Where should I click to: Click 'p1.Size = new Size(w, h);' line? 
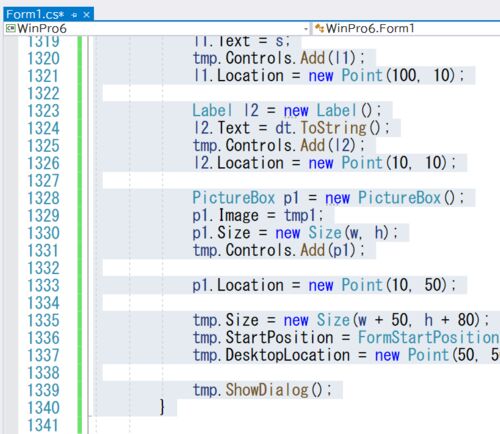[295, 233]
